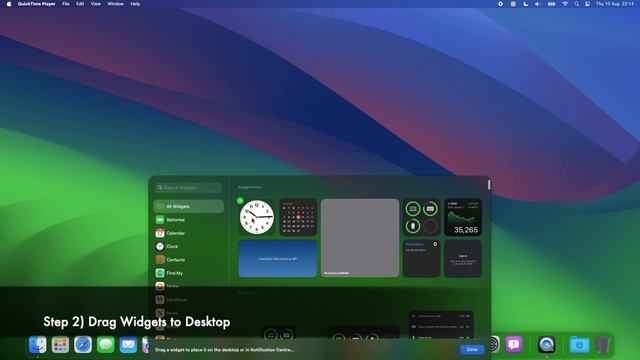Click the Done button

(472, 349)
